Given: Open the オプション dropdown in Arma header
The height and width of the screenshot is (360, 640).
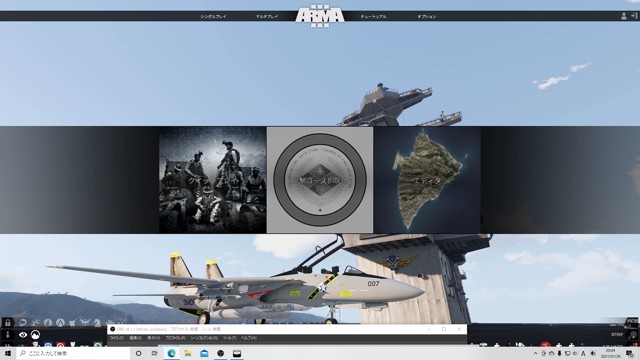Looking at the screenshot, I should pyautogui.click(x=427, y=17).
